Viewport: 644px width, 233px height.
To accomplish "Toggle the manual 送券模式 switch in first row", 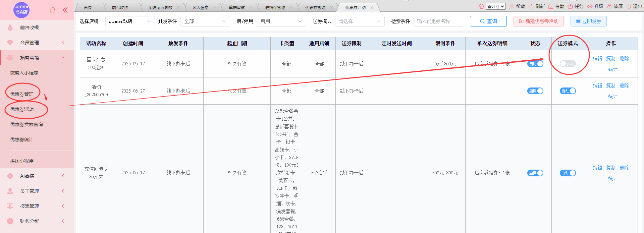I will (x=568, y=64).
